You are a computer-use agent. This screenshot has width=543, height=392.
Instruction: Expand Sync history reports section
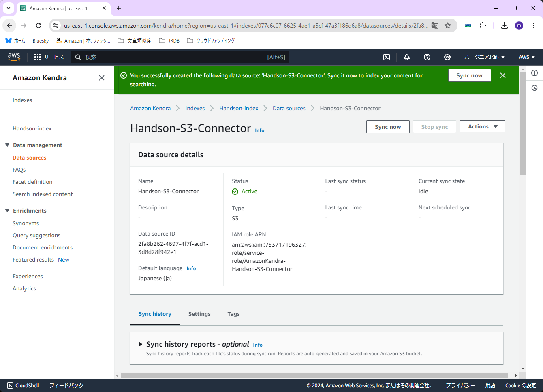[141, 344]
